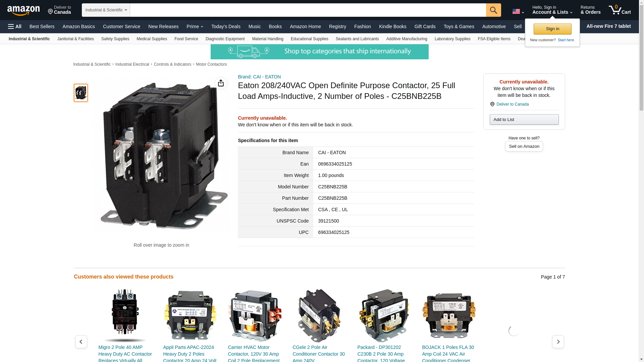Click the search magnifier button
The width and height of the screenshot is (644, 362).
[x=493, y=10]
